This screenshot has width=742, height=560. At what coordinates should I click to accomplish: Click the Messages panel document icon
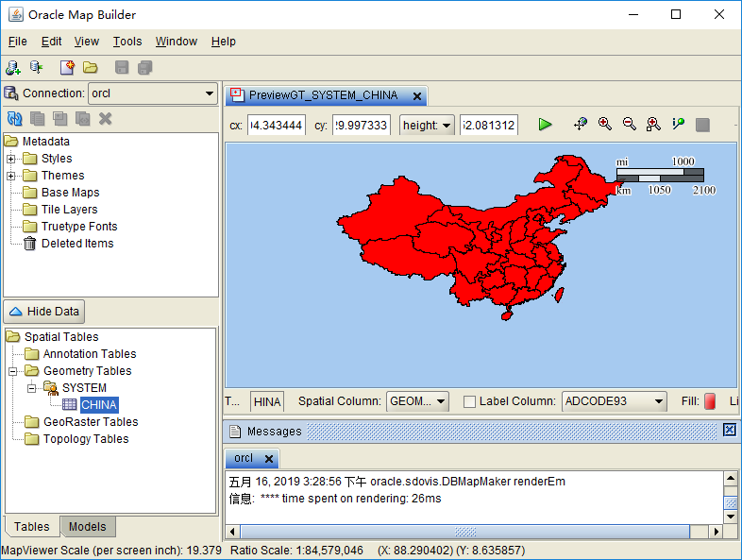tap(235, 432)
